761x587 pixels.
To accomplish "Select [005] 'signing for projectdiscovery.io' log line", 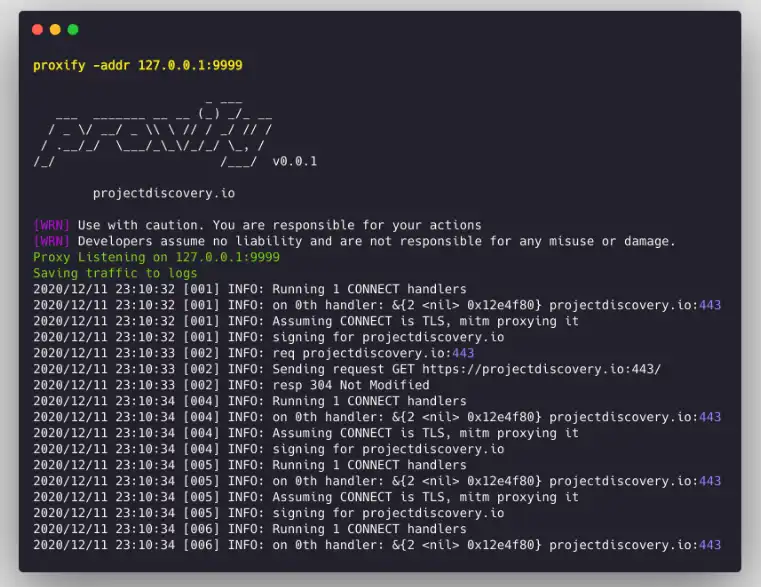I will click(268, 513).
